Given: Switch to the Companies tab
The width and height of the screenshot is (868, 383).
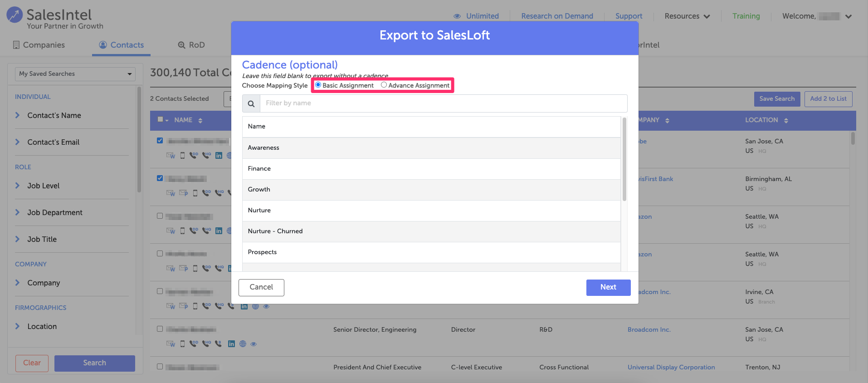Looking at the screenshot, I should [x=39, y=45].
